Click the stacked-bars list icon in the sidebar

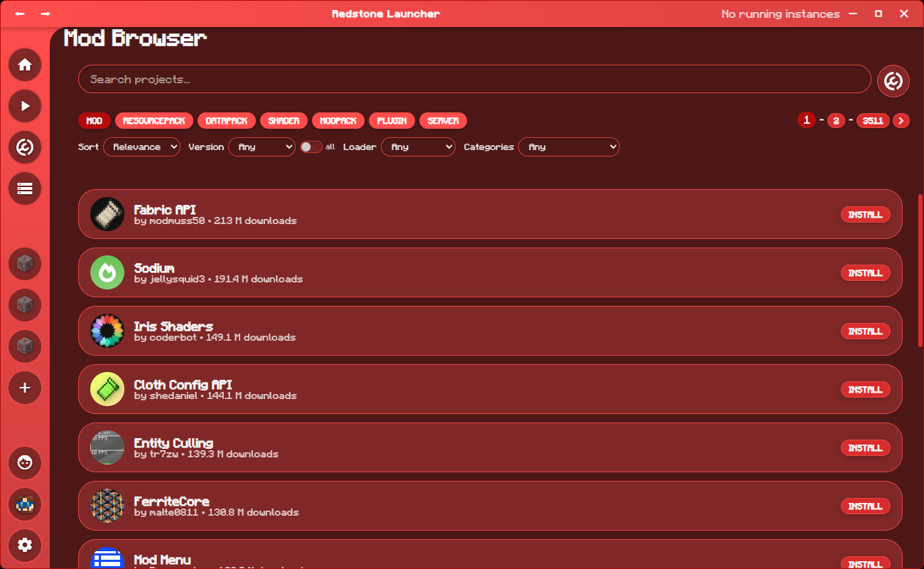pos(25,188)
